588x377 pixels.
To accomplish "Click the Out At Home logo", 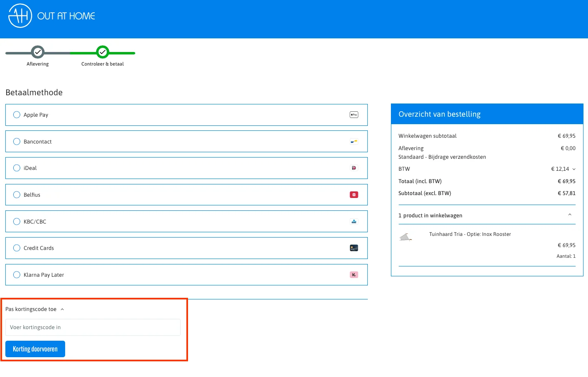I will coord(52,16).
